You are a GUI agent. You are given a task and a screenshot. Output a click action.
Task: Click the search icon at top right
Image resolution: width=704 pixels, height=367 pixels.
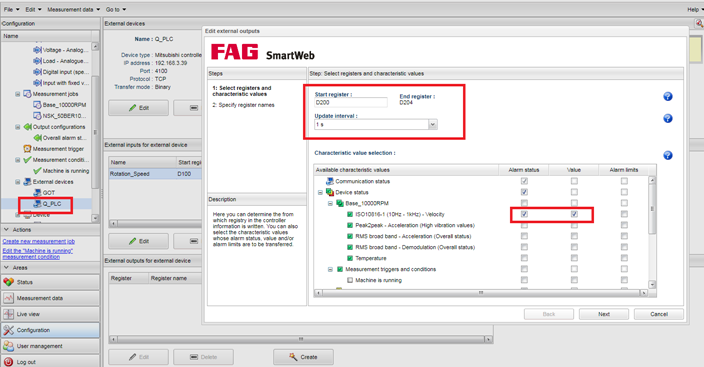tap(699, 23)
